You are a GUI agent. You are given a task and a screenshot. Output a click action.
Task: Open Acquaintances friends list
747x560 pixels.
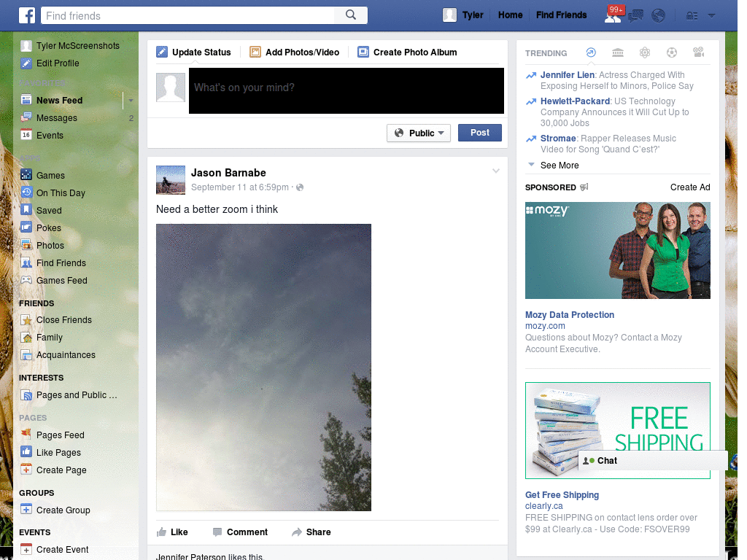(66, 355)
